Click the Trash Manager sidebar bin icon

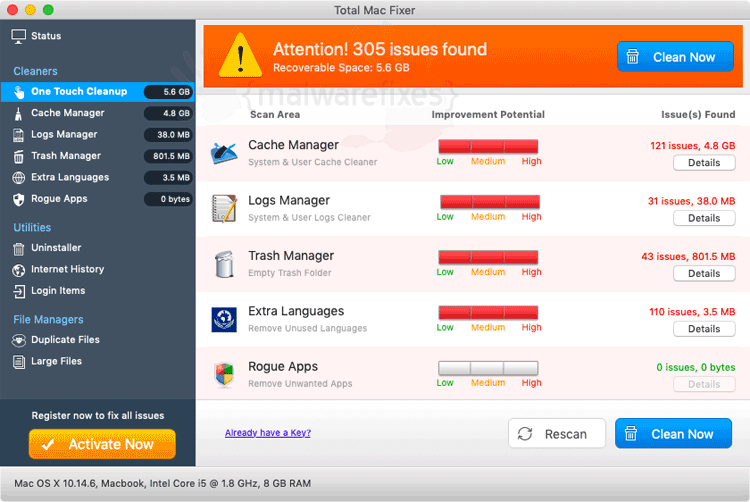[x=18, y=156]
